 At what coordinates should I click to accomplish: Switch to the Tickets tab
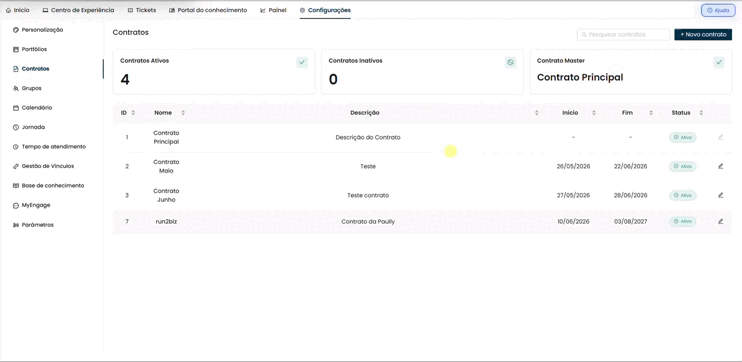(x=141, y=10)
